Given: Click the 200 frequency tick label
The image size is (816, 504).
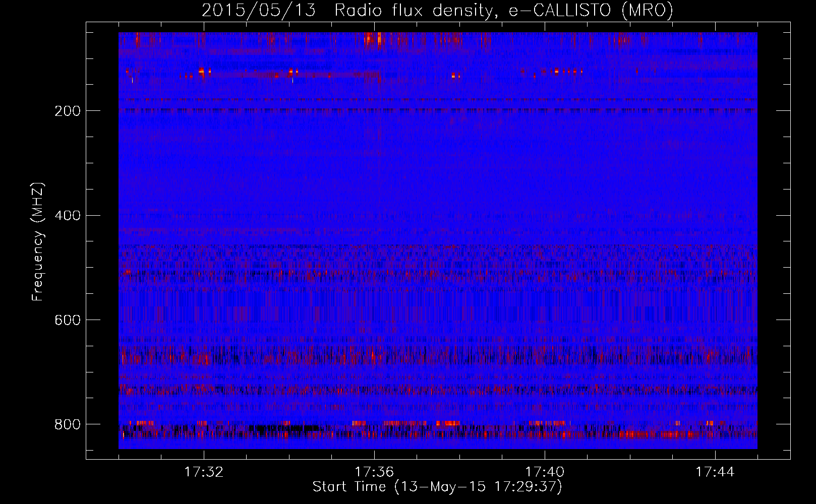Looking at the screenshot, I should (68, 111).
